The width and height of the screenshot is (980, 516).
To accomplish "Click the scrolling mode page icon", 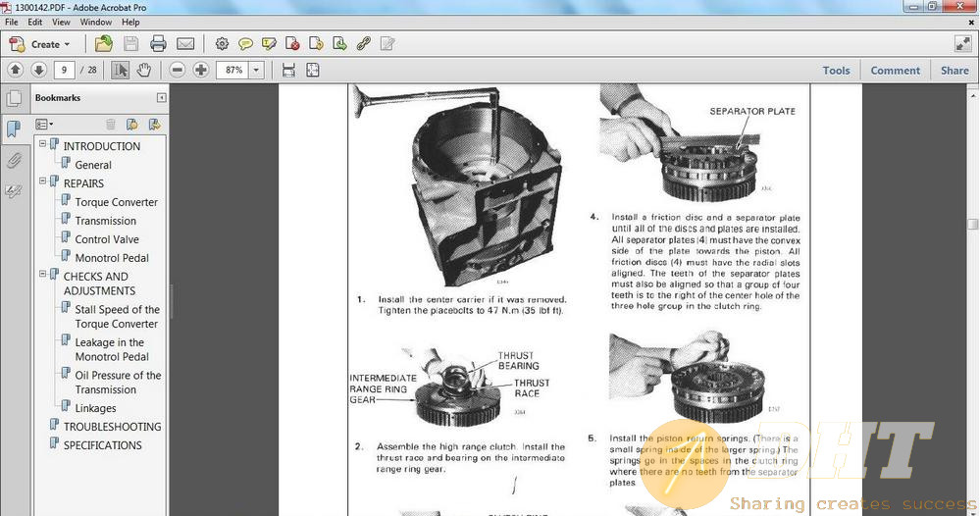I will [288, 70].
